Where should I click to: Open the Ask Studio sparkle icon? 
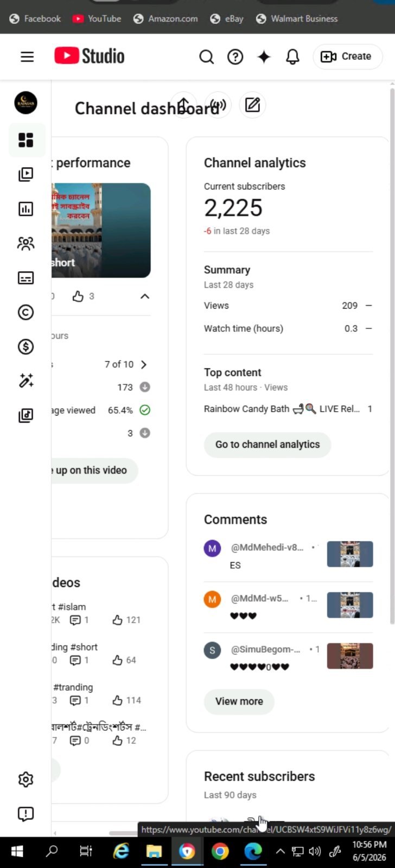(x=264, y=56)
